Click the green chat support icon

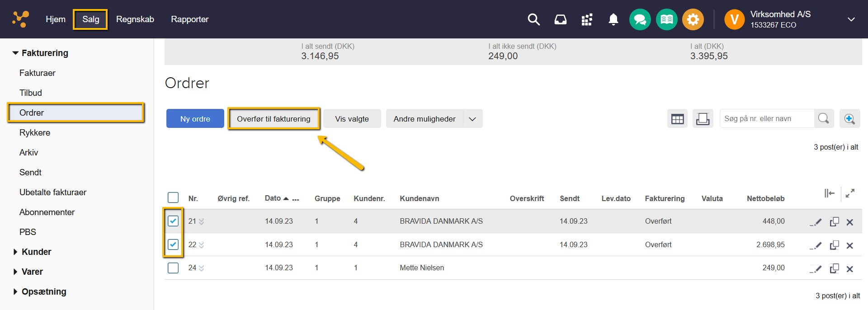[640, 19]
